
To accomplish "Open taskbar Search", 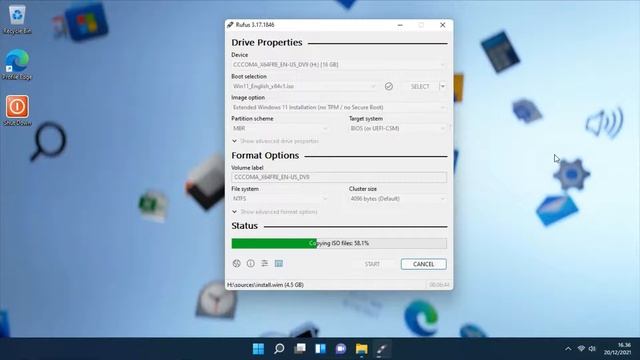I will pyautogui.click(x=279, y=349).
